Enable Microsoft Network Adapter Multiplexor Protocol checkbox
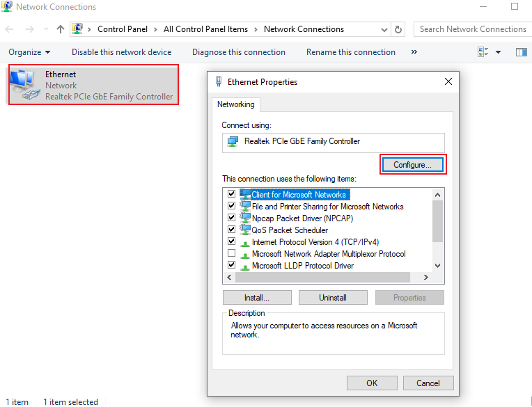Screen dimensions: 532x407 point(231,253)
